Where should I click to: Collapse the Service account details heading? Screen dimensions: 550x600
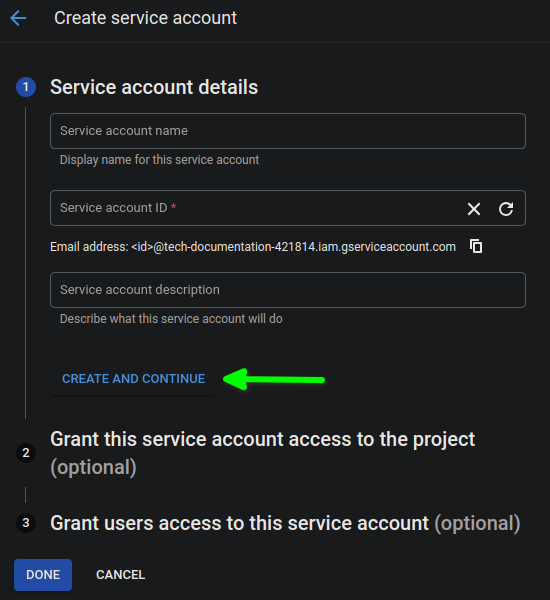(x=154, y=87)
